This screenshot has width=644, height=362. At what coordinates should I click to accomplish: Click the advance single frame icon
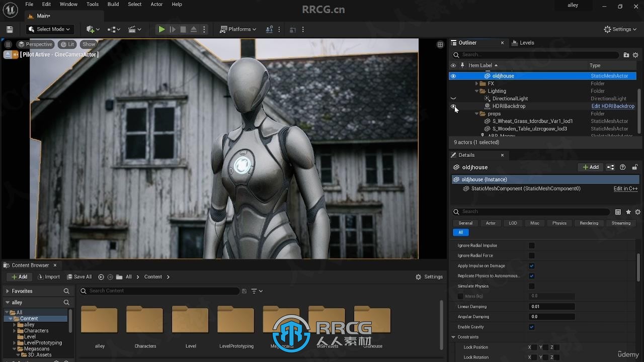pos(173,30)
